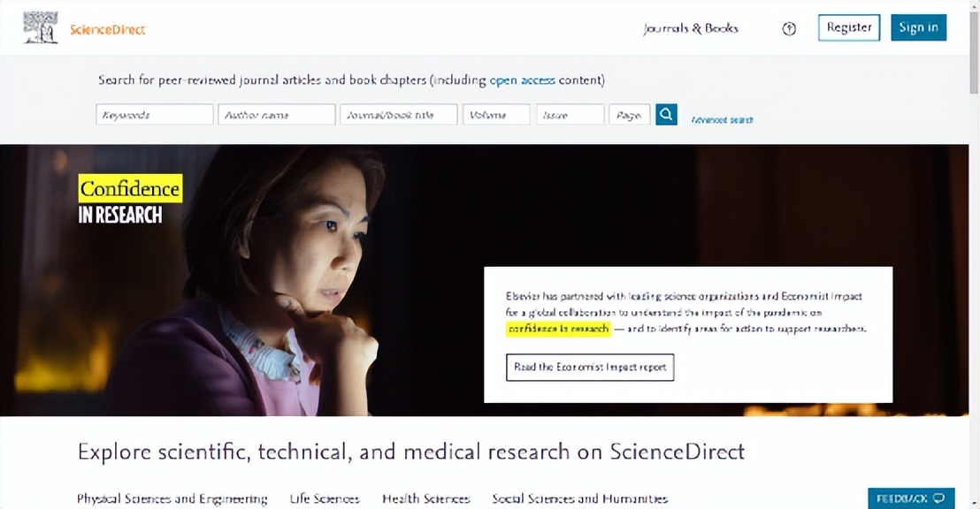
Task: Click the Register button
Action: pyautogui.click(x=849, y=27)
